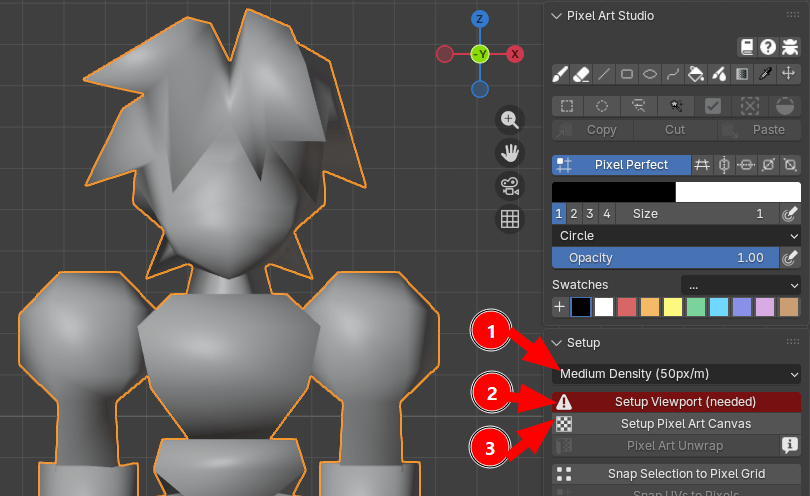The image size is (810, 496).
Task: Click Setup Pixel Art Canvas button
Action: pyautogui.click(x=676, y=424)
